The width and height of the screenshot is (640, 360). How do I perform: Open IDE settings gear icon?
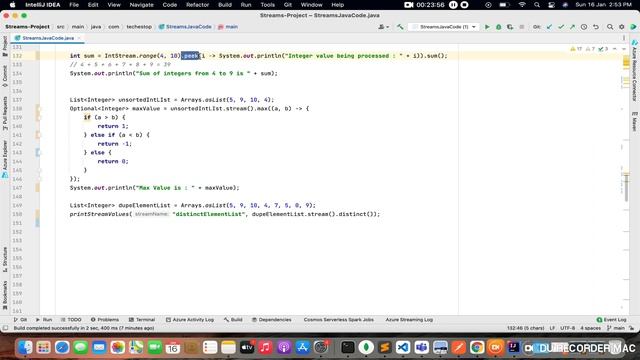[622, 27]
